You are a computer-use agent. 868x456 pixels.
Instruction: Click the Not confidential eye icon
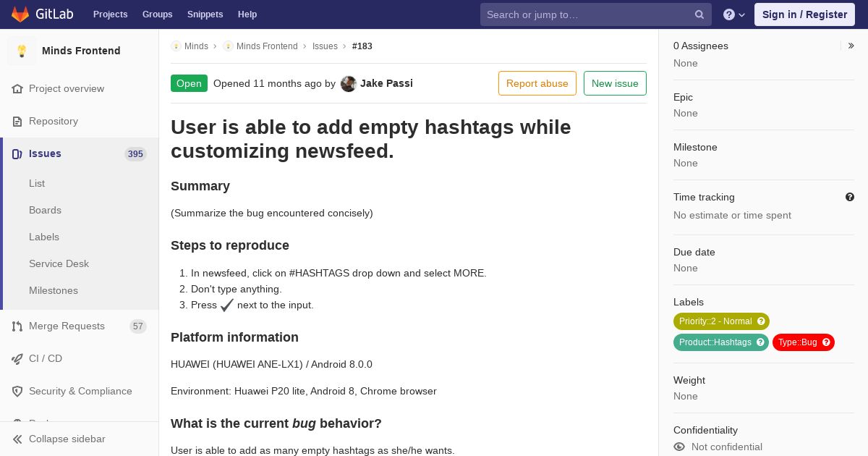click(679, 447)
